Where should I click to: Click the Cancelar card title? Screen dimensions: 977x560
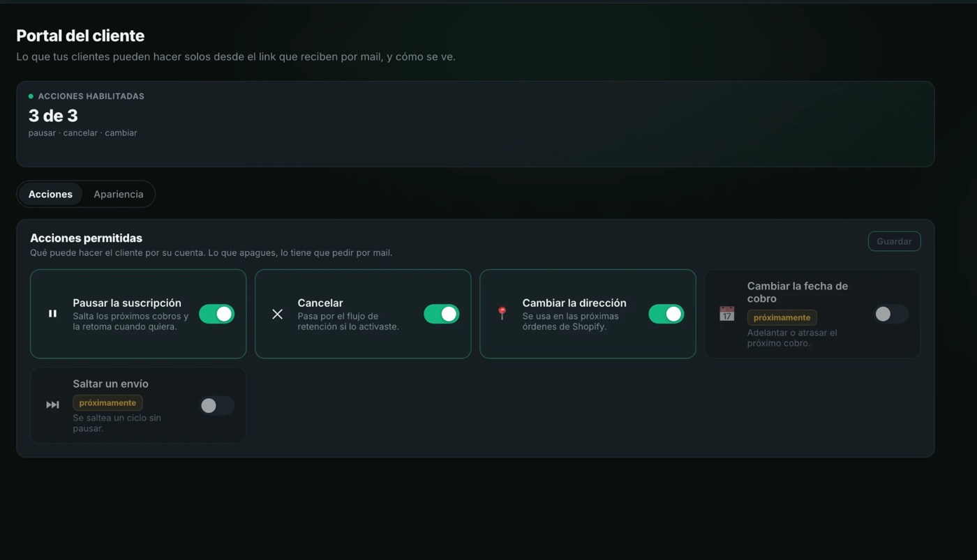320,303
